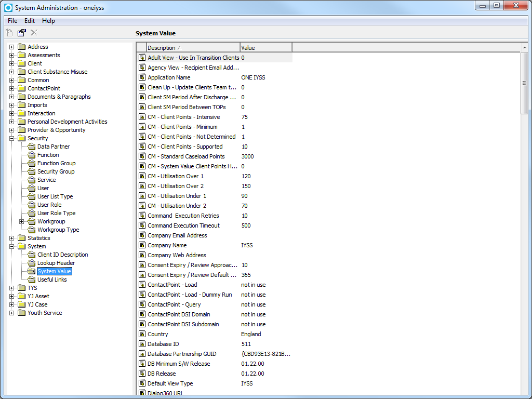The width and height of the screenshot is (532, 399).
Task: Expand the Youth Service tree node
Action: (x=12, y=313)
